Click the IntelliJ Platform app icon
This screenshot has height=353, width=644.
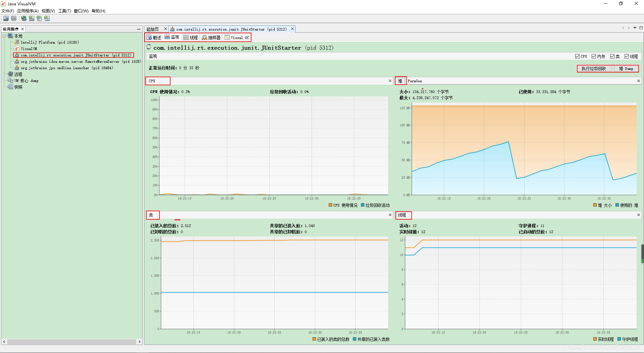pos(17,42)
